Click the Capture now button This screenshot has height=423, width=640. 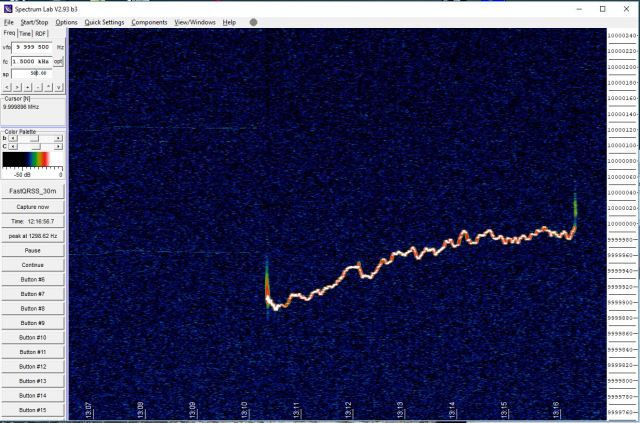pos(33,206)
